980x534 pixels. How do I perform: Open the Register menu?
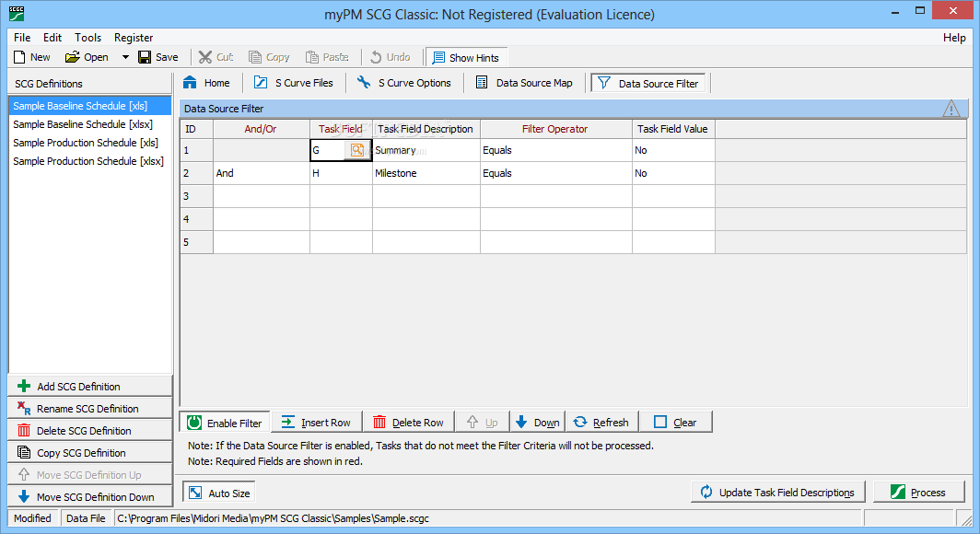point(134,38)
